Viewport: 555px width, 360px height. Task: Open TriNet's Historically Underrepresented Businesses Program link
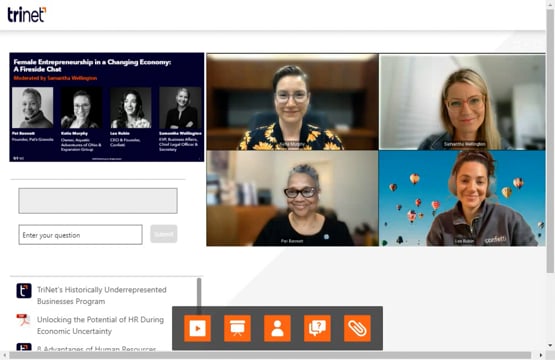pyautogui.click(x=102, y=296)
